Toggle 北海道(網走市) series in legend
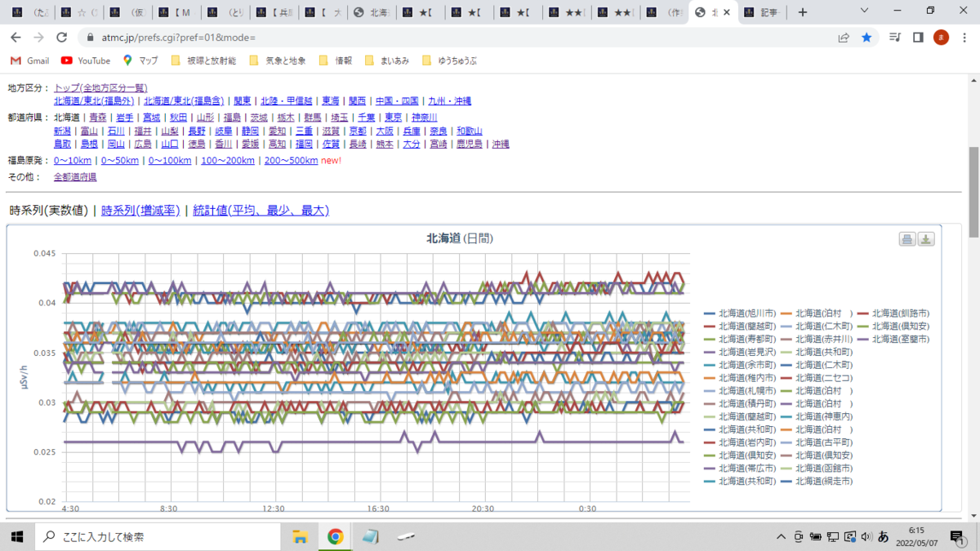 (816, 482)
